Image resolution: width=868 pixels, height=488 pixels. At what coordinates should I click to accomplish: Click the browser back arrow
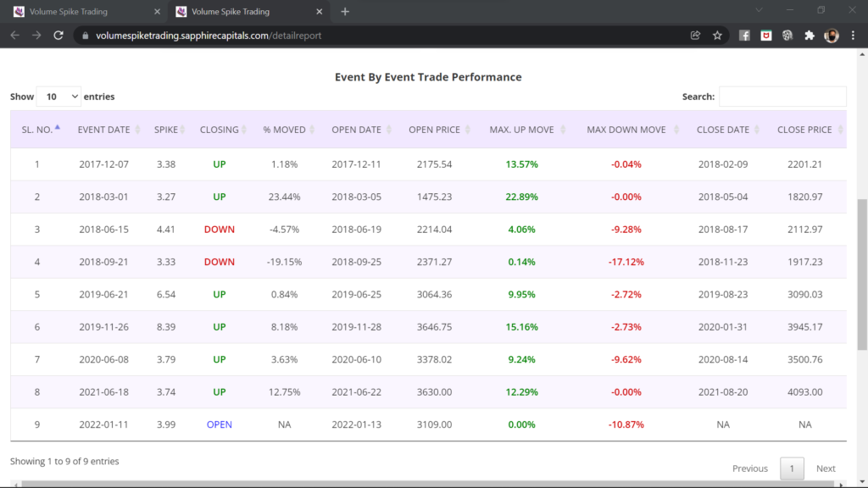click(x=14, y=36)
